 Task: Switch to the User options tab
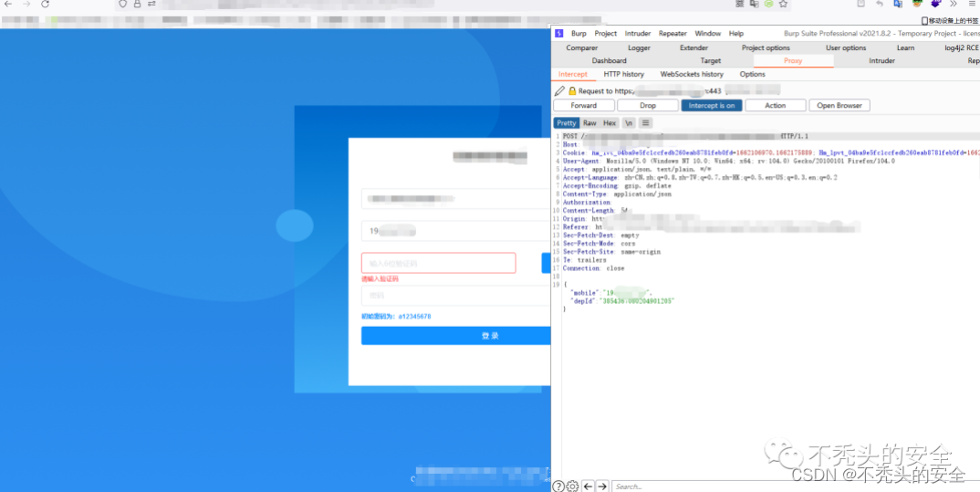pyautogui.click(x=846, y=47)
